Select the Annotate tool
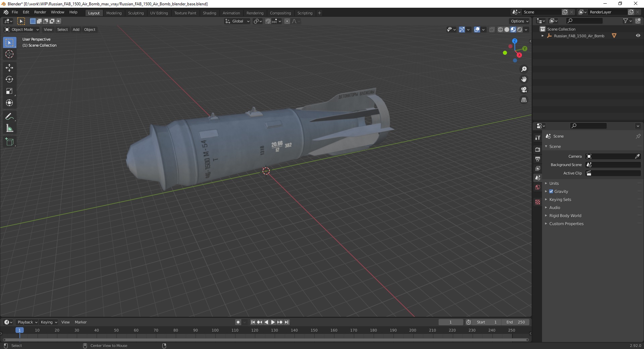This screenshot has width=644, height=349. coord(9,117)
